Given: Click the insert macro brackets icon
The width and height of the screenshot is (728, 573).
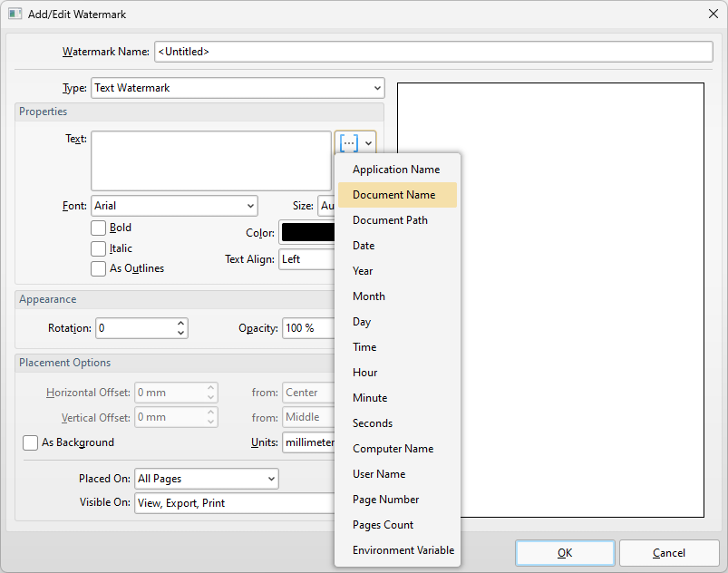Looking at the screenshot, I should (x=349, y=143).
